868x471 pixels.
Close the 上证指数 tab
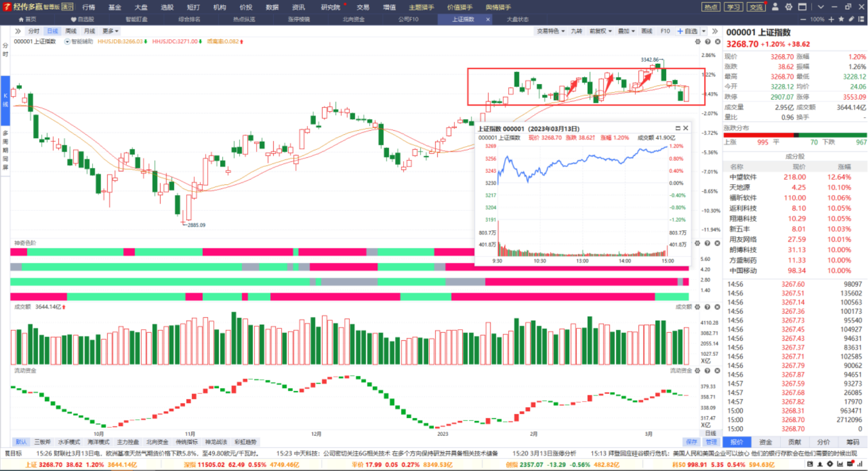click(488, 19)
